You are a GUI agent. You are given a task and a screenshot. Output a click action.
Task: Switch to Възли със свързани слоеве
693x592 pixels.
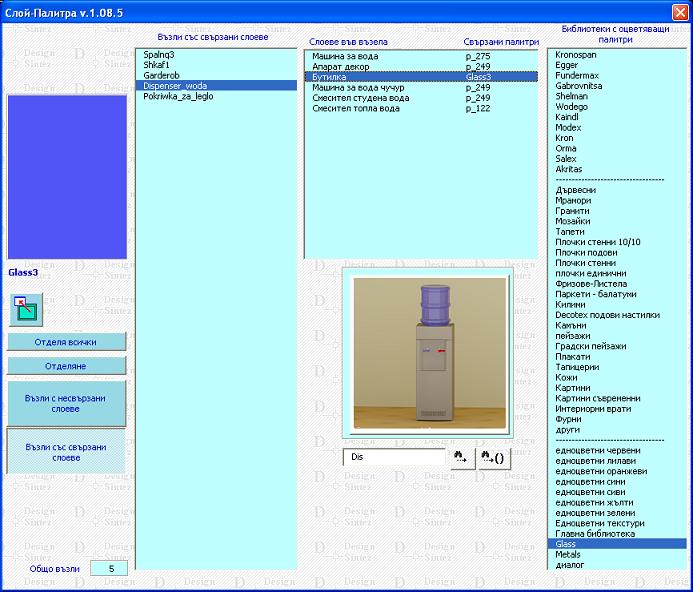coord(66,452)
